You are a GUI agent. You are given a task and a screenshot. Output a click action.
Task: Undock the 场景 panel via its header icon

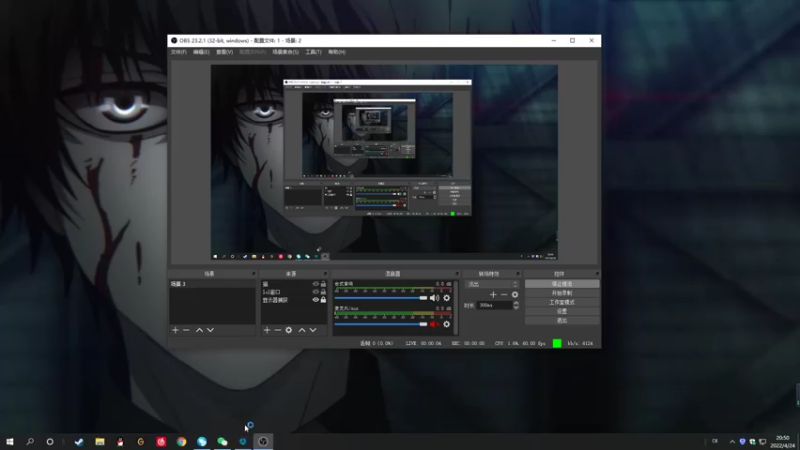click(x=254, y=274)
